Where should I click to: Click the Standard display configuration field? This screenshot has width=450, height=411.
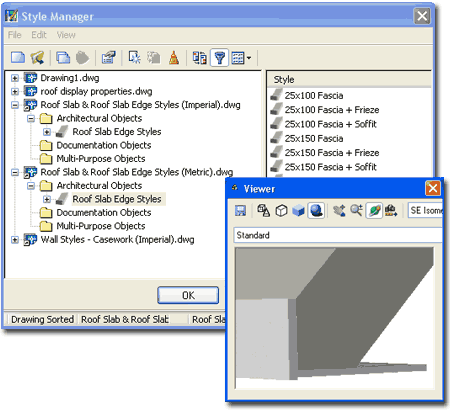338,235
